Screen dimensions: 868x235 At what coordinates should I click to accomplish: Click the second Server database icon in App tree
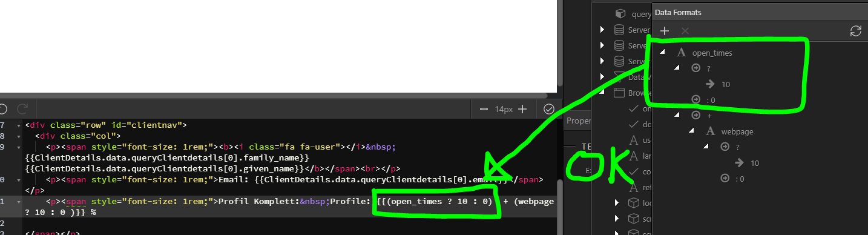coord(619,45)
